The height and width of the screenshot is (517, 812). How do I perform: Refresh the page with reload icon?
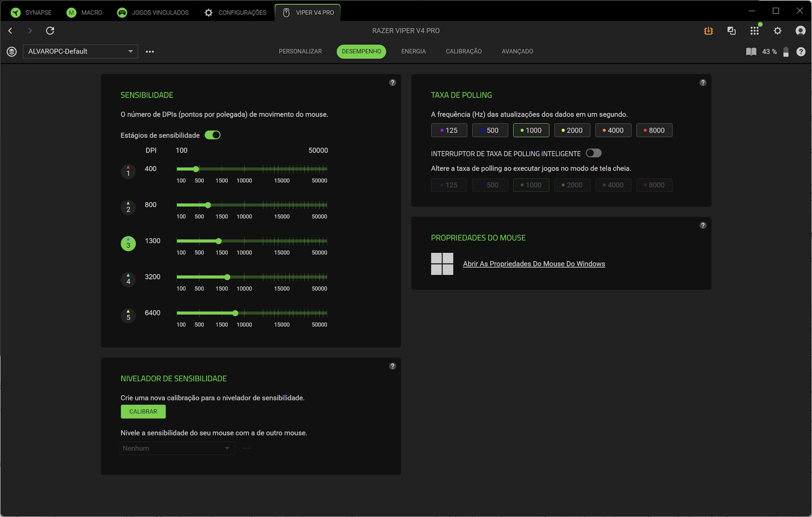50,30
